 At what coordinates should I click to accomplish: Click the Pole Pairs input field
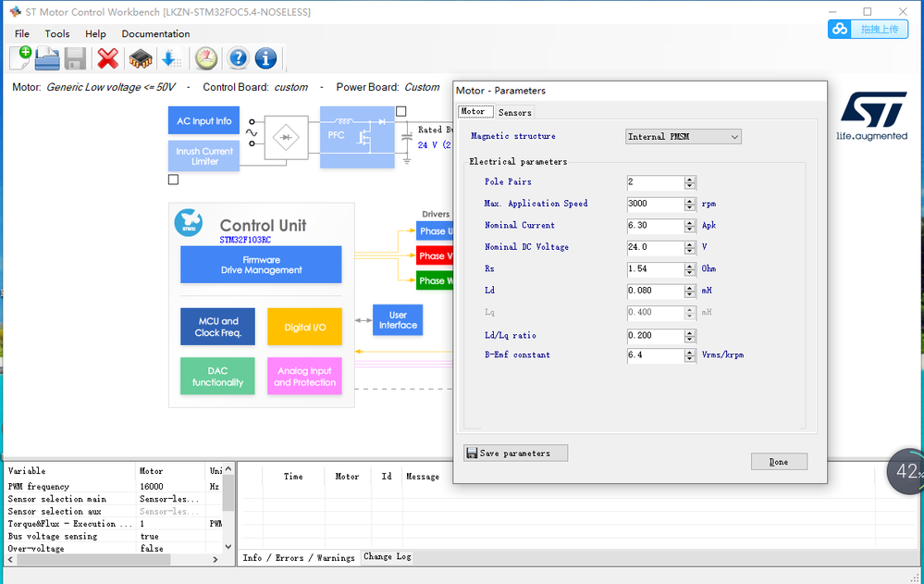pyautogui.click(x=655, y=182)
